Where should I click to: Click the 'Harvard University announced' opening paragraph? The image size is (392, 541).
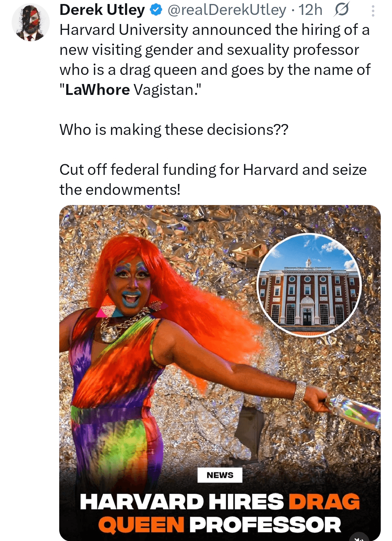(x=215, y=60)
